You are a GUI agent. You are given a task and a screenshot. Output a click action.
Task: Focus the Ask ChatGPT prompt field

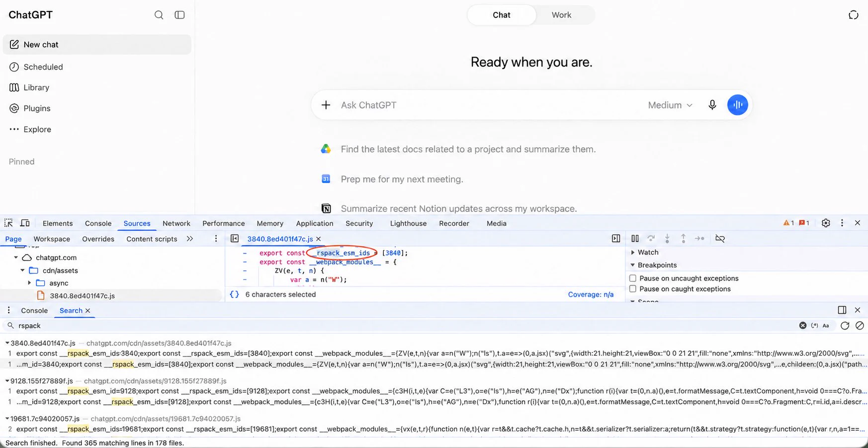coord(490,105)
